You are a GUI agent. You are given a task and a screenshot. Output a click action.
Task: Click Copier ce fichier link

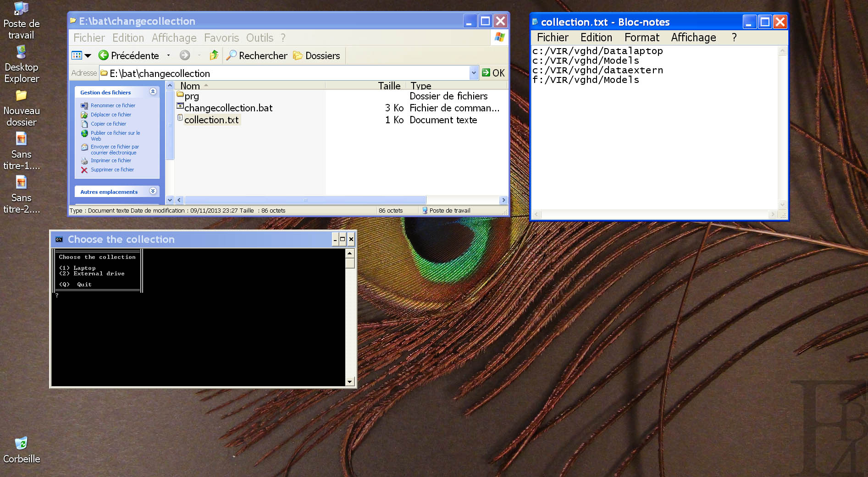(x=108, y=124)
